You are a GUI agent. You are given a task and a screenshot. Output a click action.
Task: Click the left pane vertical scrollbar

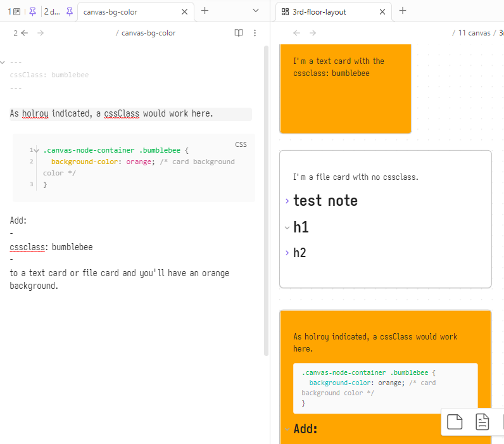coord(267,190)
